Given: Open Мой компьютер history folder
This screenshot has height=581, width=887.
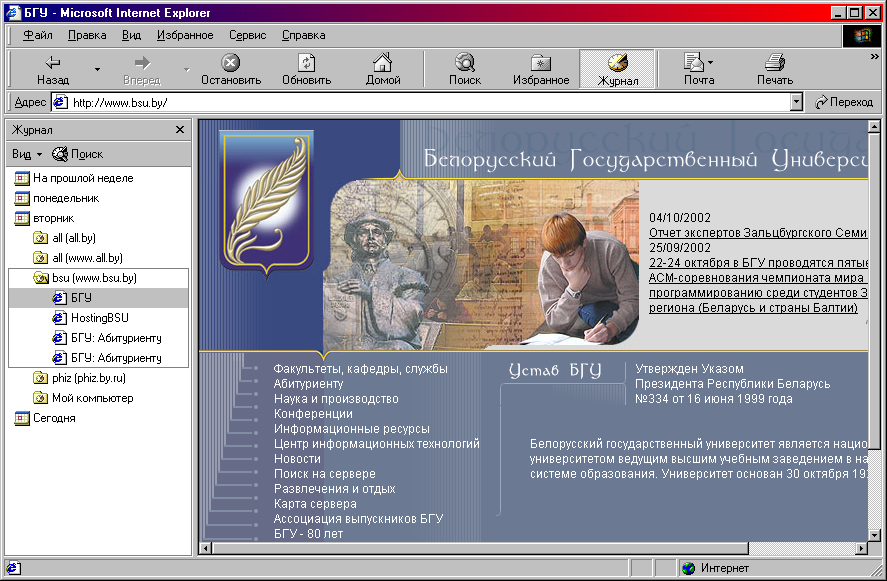Looking at the screenshot, I should (x=83, y=398).
